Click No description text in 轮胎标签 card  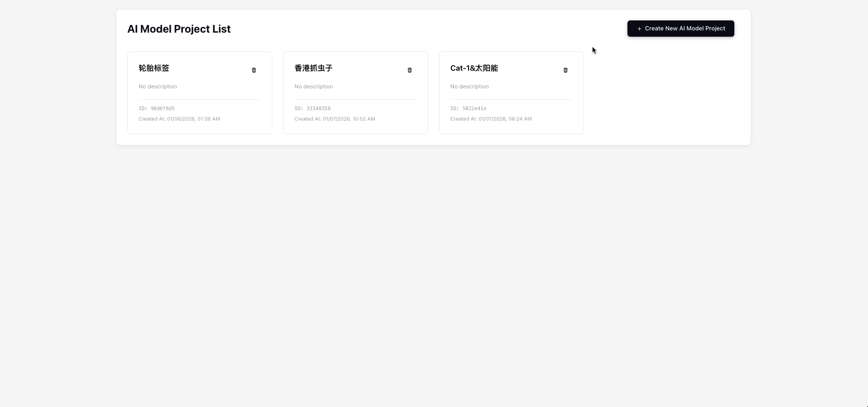click(158, 87)
